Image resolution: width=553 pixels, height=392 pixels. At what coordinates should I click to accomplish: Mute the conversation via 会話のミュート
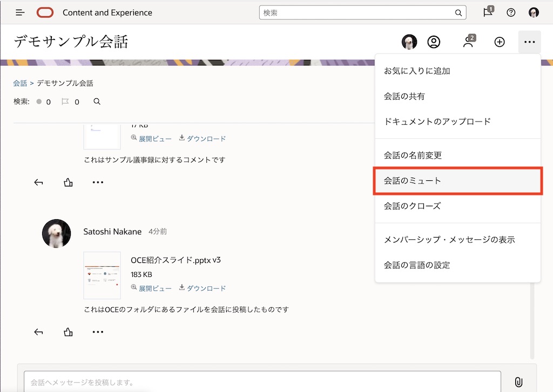[457, 181]
